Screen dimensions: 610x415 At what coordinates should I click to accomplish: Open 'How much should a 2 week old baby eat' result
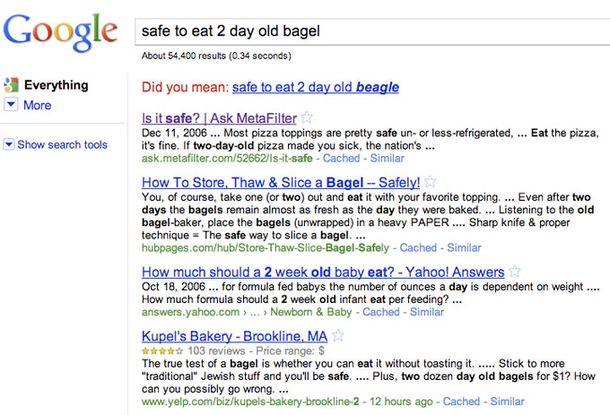pos(323,272)
